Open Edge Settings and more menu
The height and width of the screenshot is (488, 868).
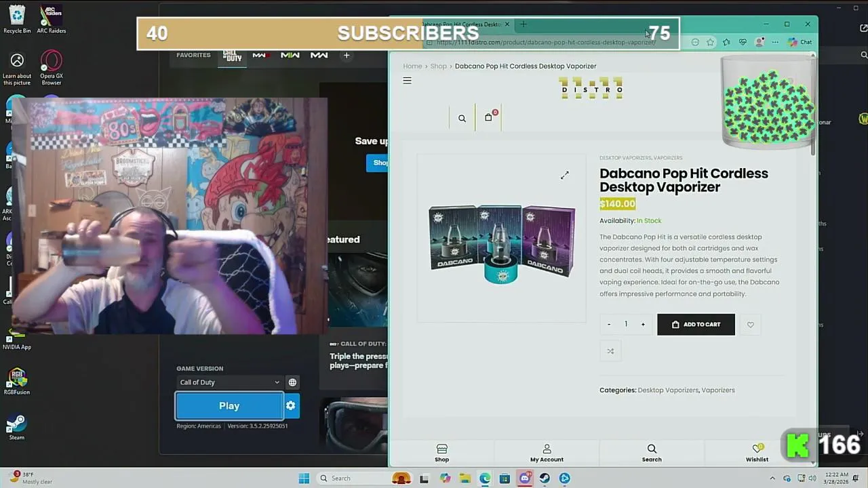(x=775, y=42)
